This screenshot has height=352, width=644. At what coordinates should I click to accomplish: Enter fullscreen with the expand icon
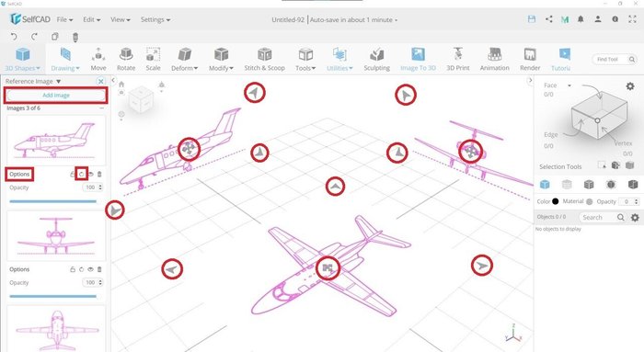pos(633,19)
